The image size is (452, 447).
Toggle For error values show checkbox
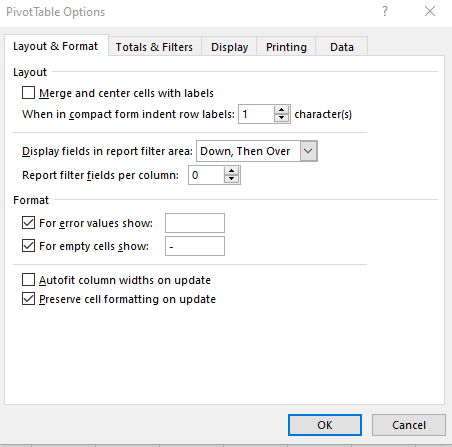(x=28, y=223)
